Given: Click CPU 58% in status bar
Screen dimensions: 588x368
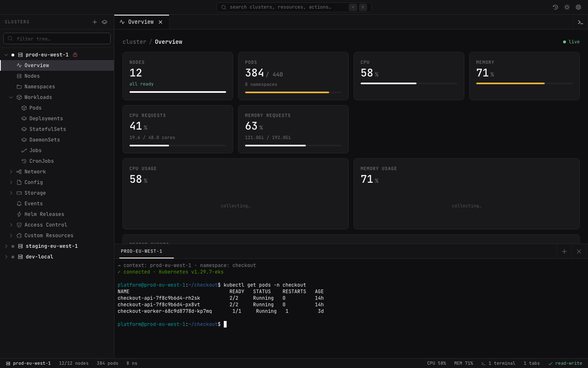Looking at the screenshot, I should tap(437, 363).
